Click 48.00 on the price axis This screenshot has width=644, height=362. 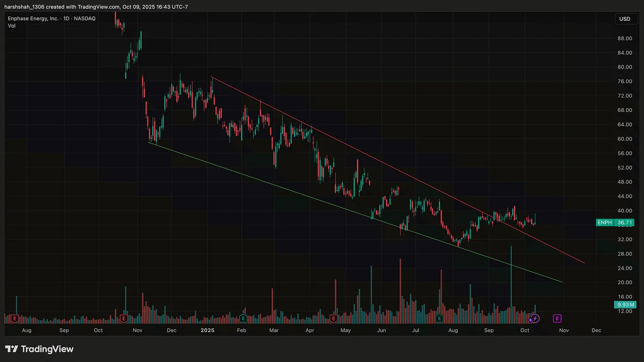coord(625,182)
